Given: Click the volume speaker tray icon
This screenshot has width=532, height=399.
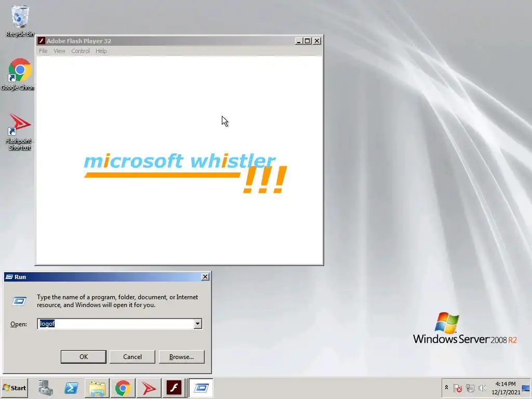Looking at the screenshot, I should pyautogui.click(x=482, y=388).
